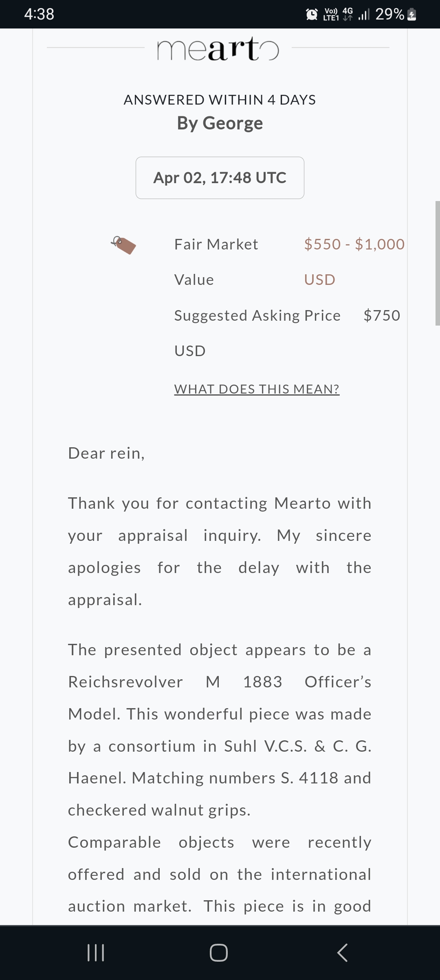Tap the 'Dear rein,' greeting text
The height and width of the screenshot is (980, 440).
(106, 453)
